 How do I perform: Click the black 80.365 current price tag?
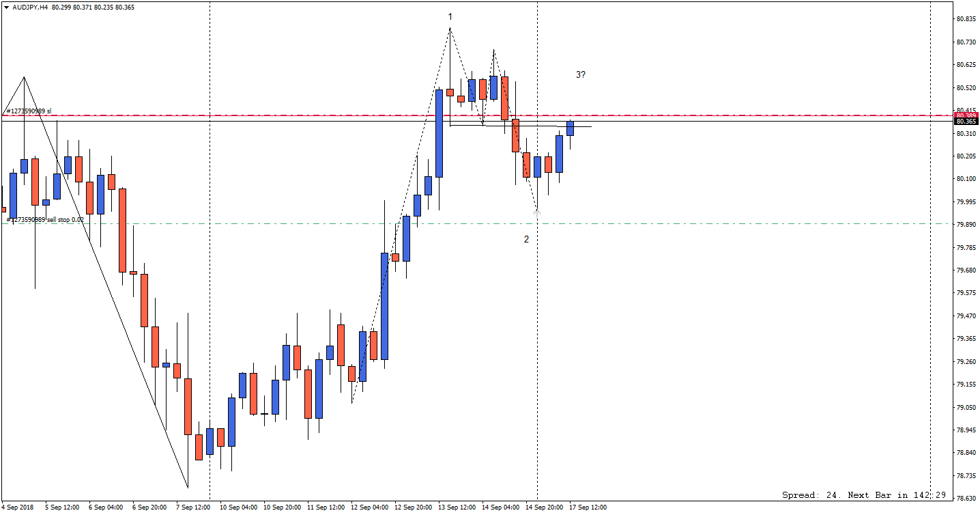(x=965, y=122)
